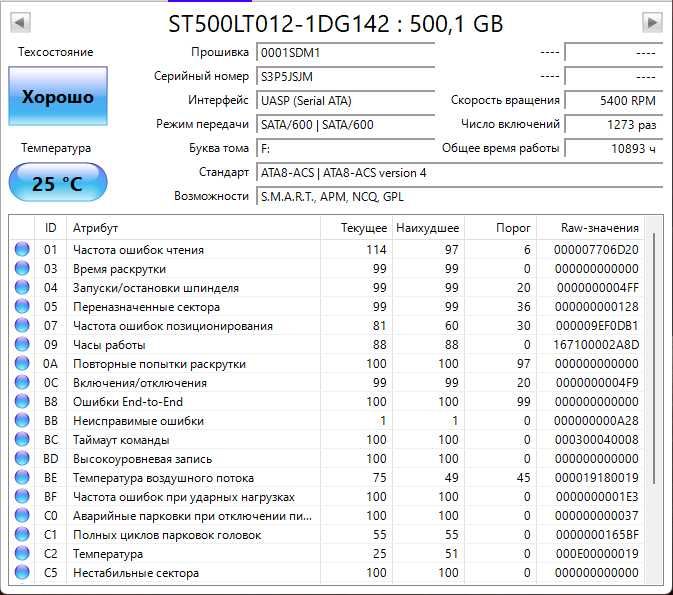Select the Полных циклов парковок головок attribute
This screenshot has height=595, width=673.
(x=167, y=535)
